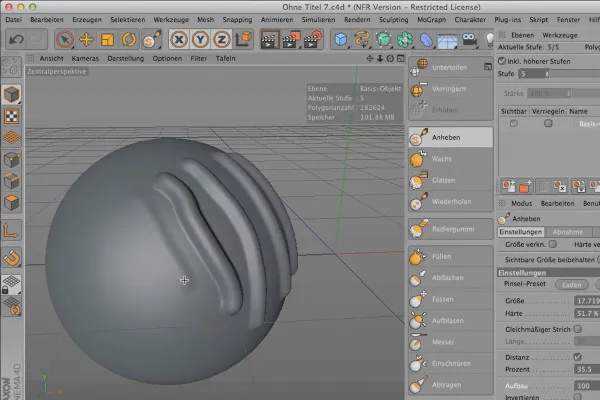
Task: Open the viewport Darstellung menu
Action: pos(126,59)
